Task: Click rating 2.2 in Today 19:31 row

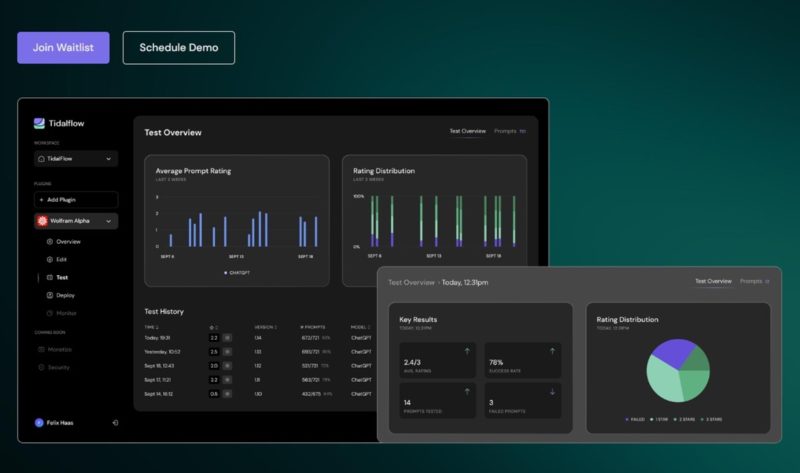Action: coord(214,338)
